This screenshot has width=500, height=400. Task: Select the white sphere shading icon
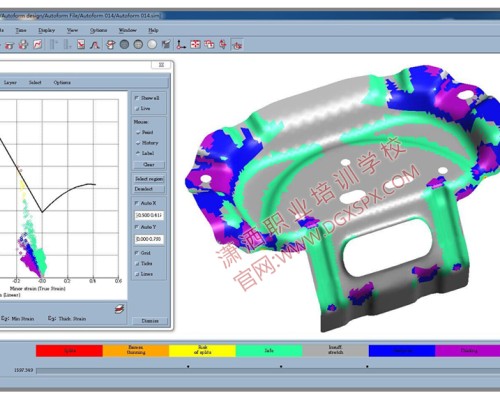pyautogui.click(x=152, y=44)
